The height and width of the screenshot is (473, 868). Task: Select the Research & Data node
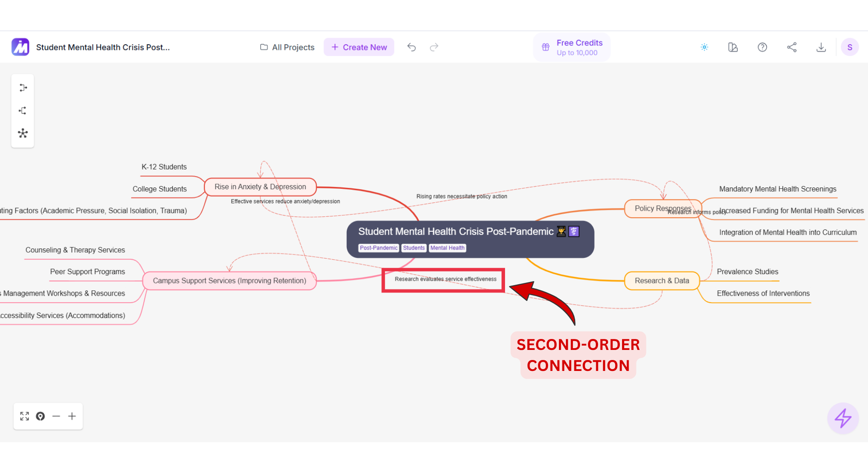click(x=662, y=281)
